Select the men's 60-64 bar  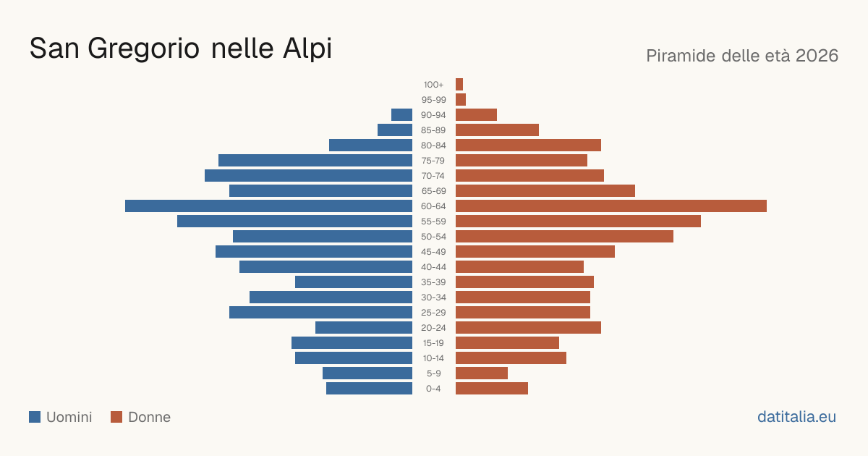tap(268, 206)
